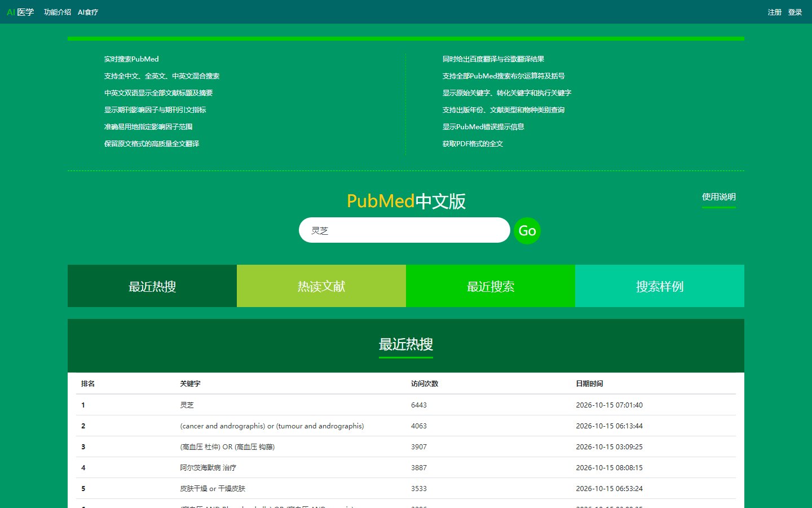Image resolution: width=812 pixels, height=508 pixels.
Task: Click the 高血压 杜仲 keyword in row 3
Action: point(227,446)
